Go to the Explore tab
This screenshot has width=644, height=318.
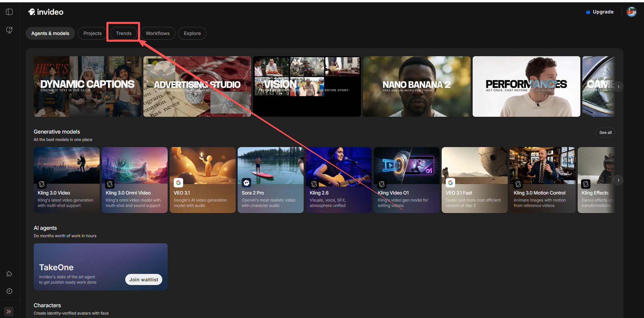coord(192,33)
